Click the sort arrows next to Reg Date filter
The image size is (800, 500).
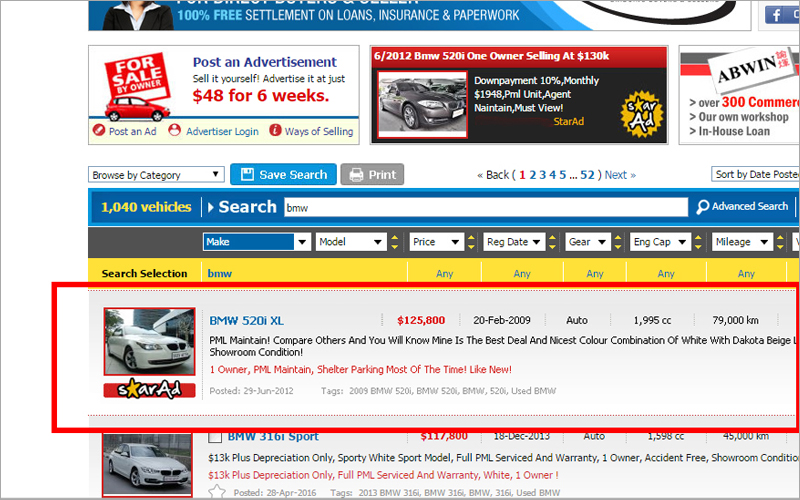click(552, 242)
